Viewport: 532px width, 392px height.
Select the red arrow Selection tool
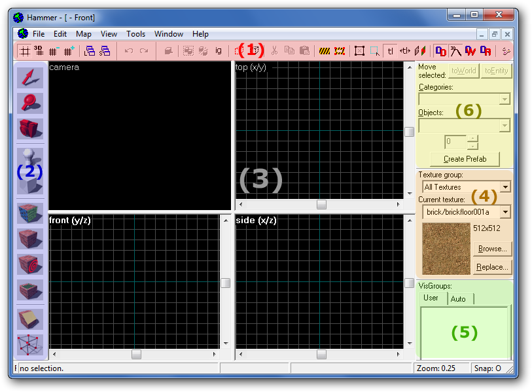point(30,77)
